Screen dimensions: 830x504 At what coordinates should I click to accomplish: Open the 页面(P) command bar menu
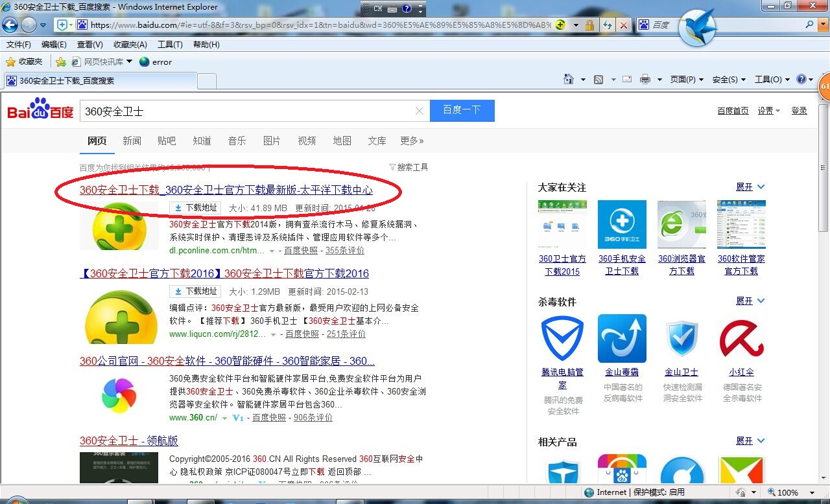click(x=687, y=79)
